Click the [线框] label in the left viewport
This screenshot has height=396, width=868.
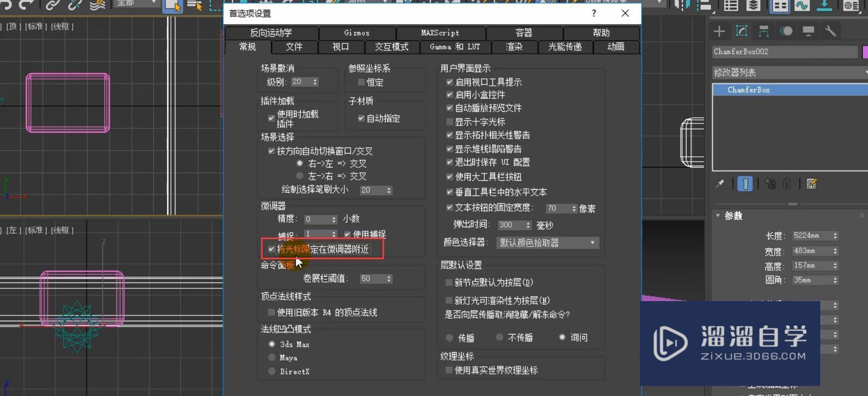(63, 231)
